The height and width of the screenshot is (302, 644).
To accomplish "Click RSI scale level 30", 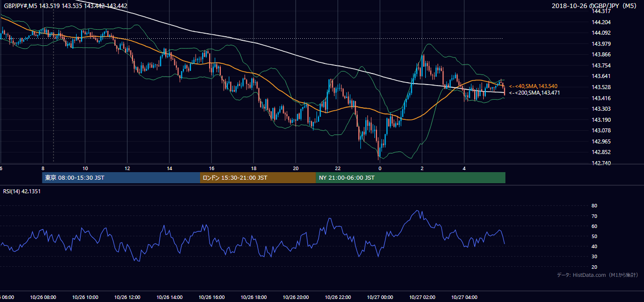I will click(x=595, y=257).
